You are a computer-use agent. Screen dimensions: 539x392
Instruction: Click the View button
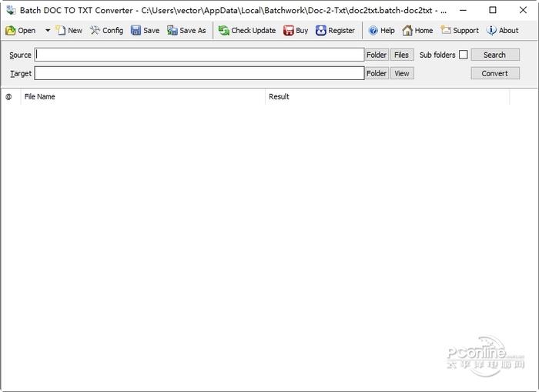(402, 73)
